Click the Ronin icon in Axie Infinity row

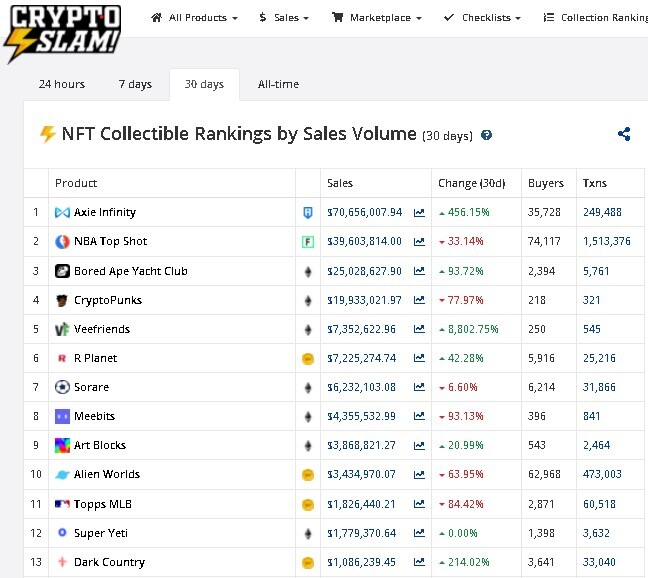[x=308, y=212]
